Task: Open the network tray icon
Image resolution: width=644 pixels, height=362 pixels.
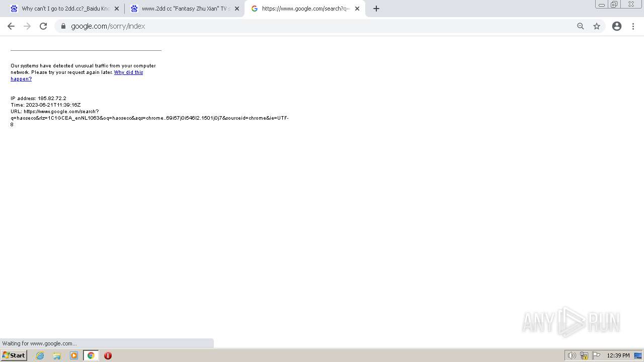Action: (x=584, y=355)
